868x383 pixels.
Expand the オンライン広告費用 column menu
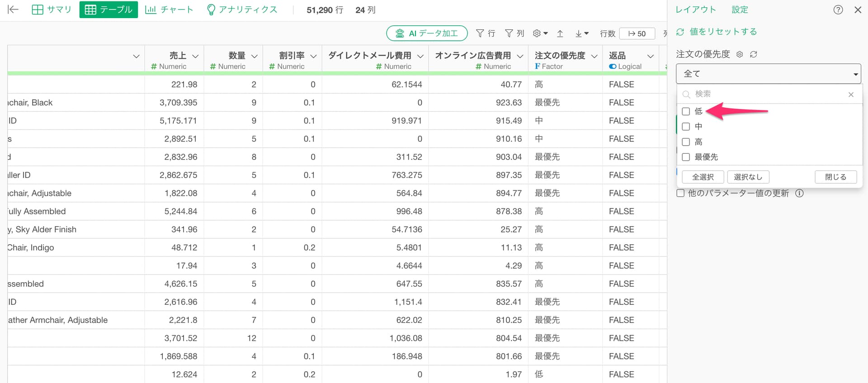[x=520, y=56]
